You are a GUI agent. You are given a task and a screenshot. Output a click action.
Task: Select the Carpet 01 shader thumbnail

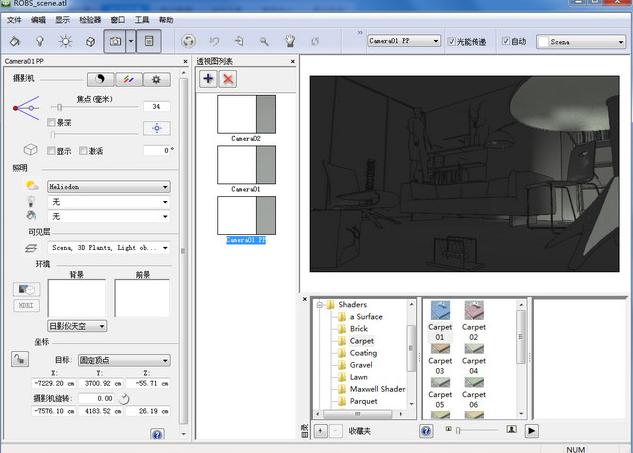(x=440, y=311)
